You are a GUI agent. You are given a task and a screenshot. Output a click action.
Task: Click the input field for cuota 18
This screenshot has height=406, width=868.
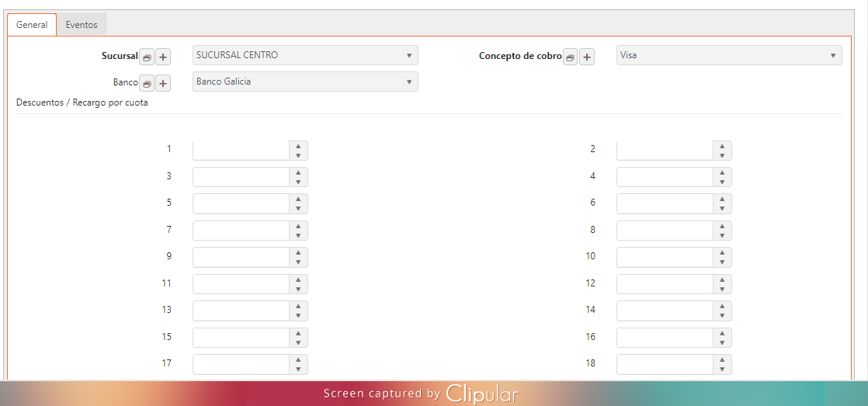(x=665, y=364)
